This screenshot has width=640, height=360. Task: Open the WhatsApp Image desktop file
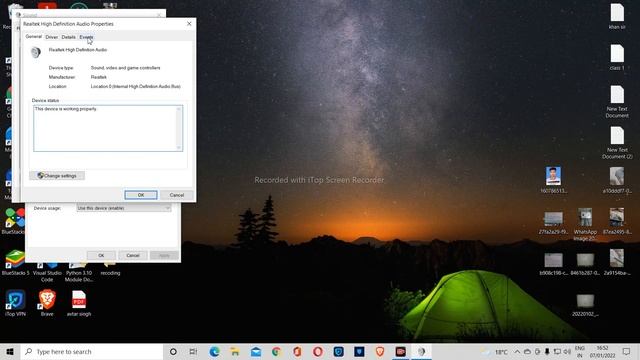click(x=585, y=224)
